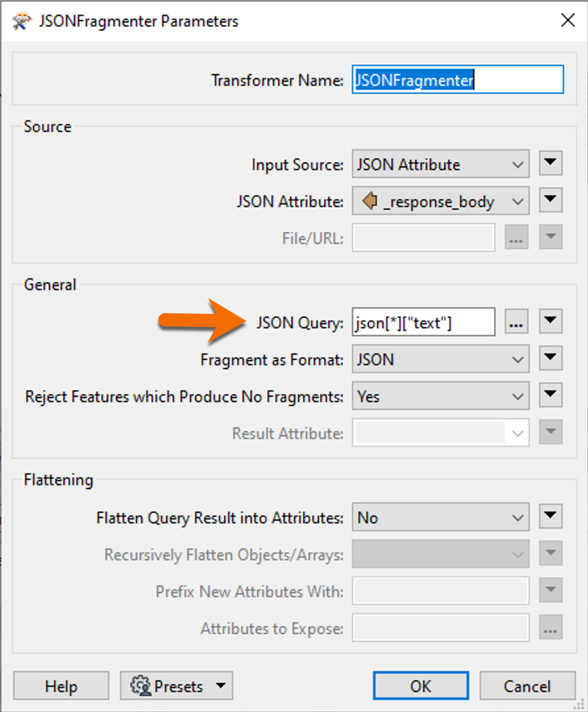Viewport: 588px width, 712px height.
Task: Open the arrow menu beside JSON Attribute
Action: tap(550, 200)
